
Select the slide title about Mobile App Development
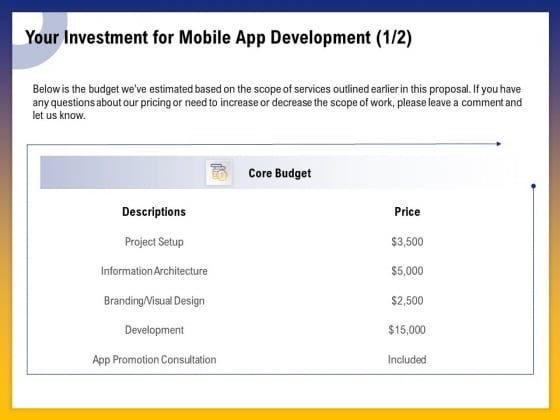(219, 38)
